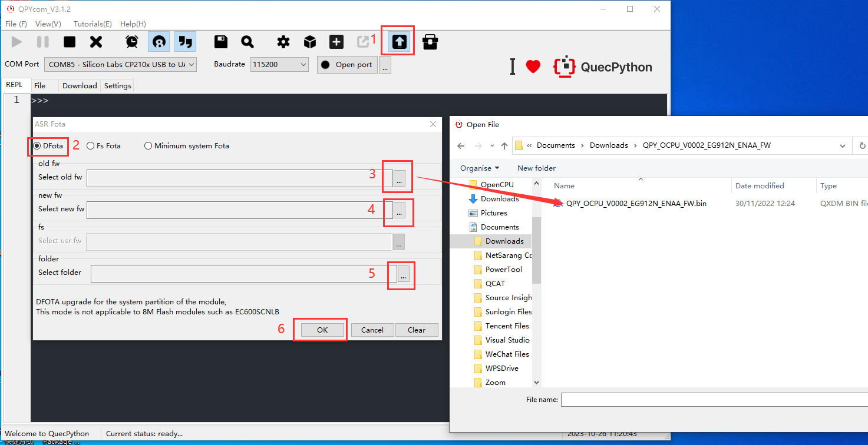Click the floppy disk Save icon
The width and height of the screenshot is (868, 445).
tap(221, 42)
